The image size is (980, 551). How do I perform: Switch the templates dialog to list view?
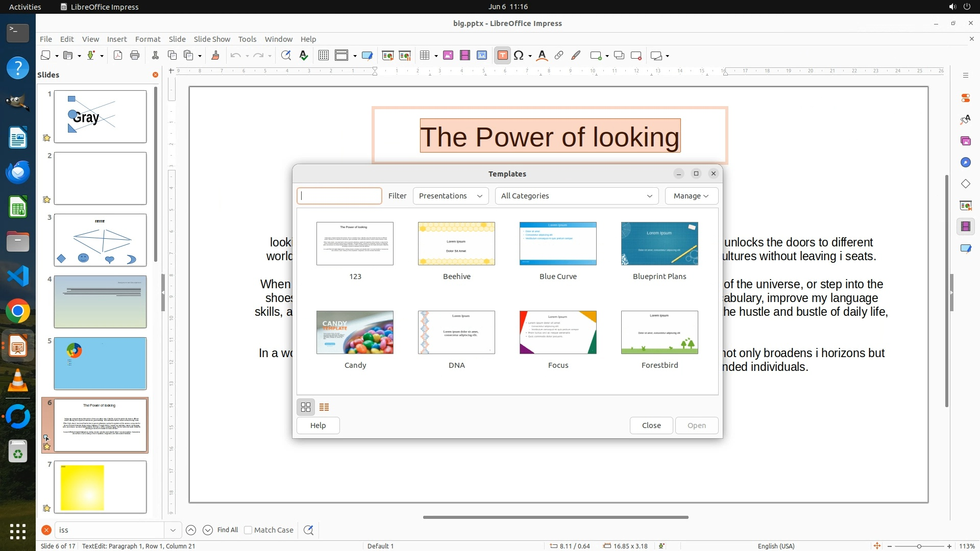click(x=324, y=407)
